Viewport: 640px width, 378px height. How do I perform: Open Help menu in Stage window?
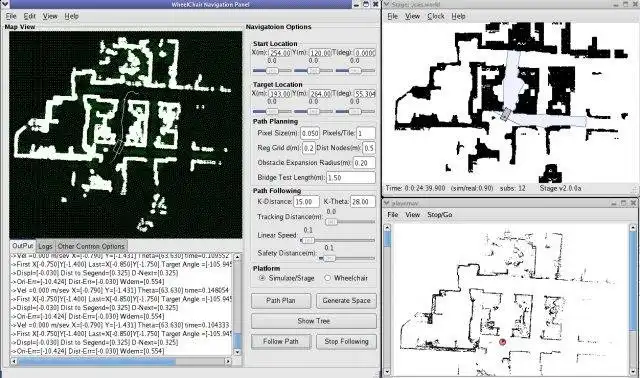coord(458,16)
